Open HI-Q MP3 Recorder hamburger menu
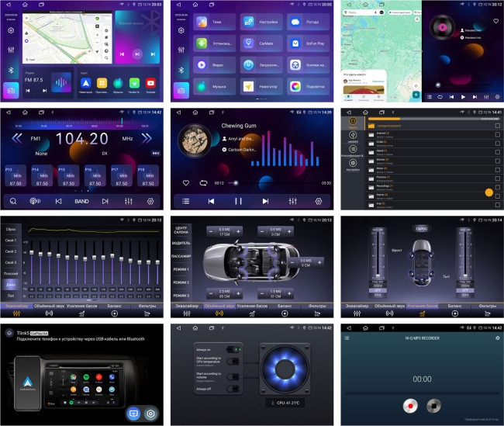The height and width of the screenshot is (426, 504). click(347, 338)
